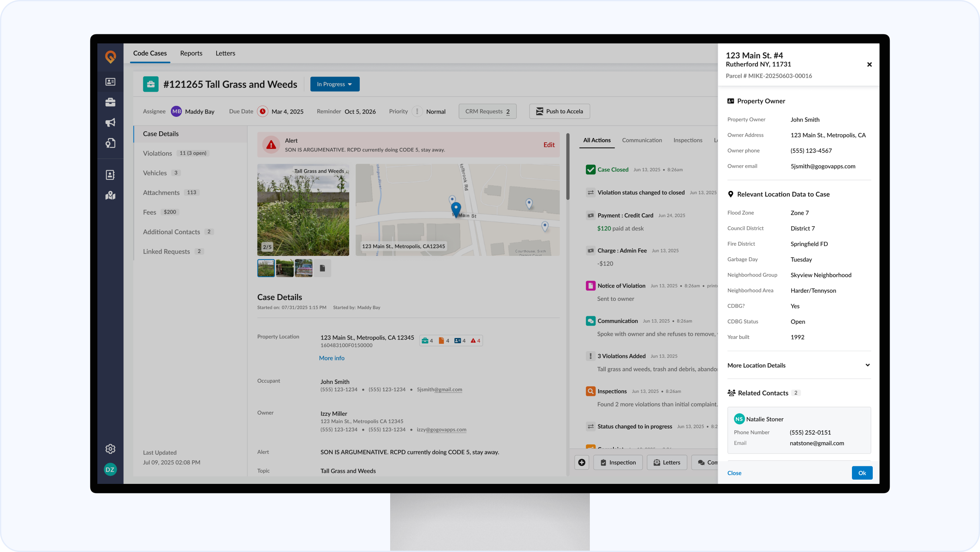The width and height of the screenshot is (980, 552).
Task: Open the settings gear in sidebar
Action: coord(110,449)
